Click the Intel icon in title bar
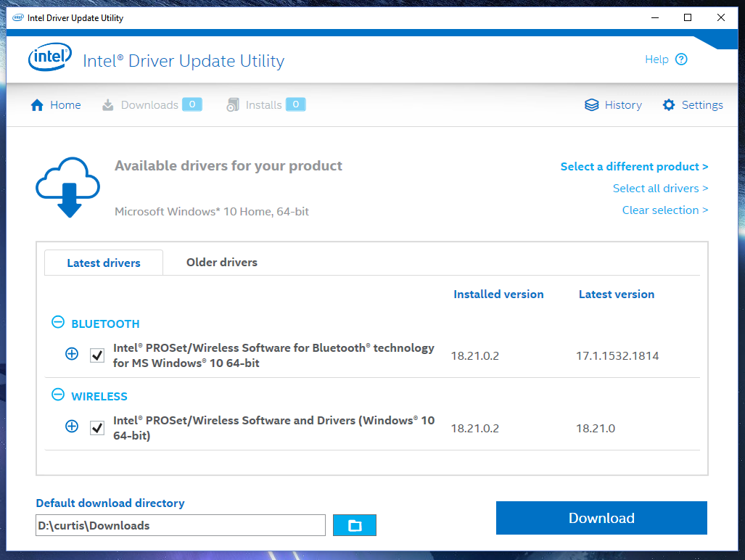This screenshot has height=560, width=745. point(18,18)
